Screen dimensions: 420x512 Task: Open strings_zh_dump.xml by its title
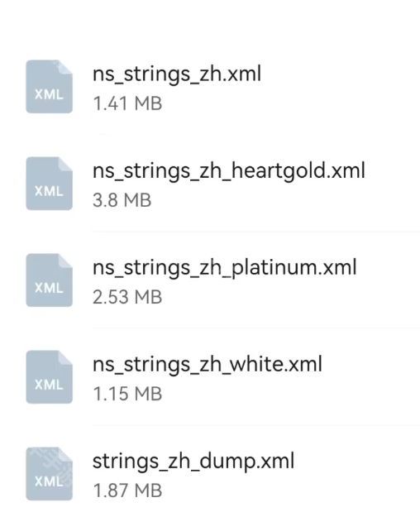tap(193, 462)
